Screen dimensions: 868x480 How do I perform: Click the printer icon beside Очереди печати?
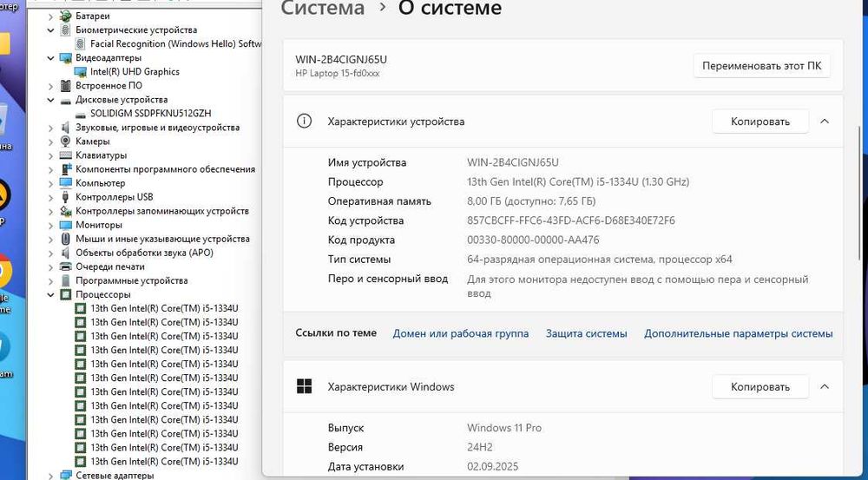[66, 266]
